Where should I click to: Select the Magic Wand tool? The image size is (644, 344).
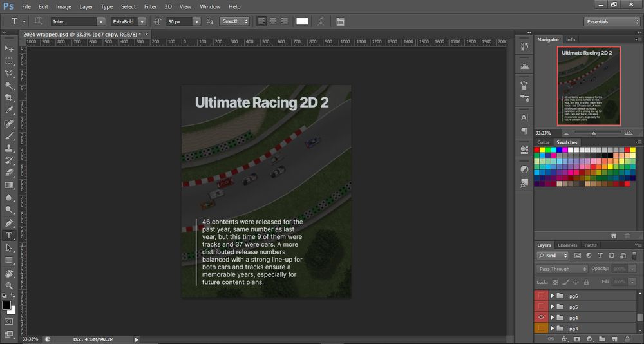pyautogui.click(x=8, y=86)
